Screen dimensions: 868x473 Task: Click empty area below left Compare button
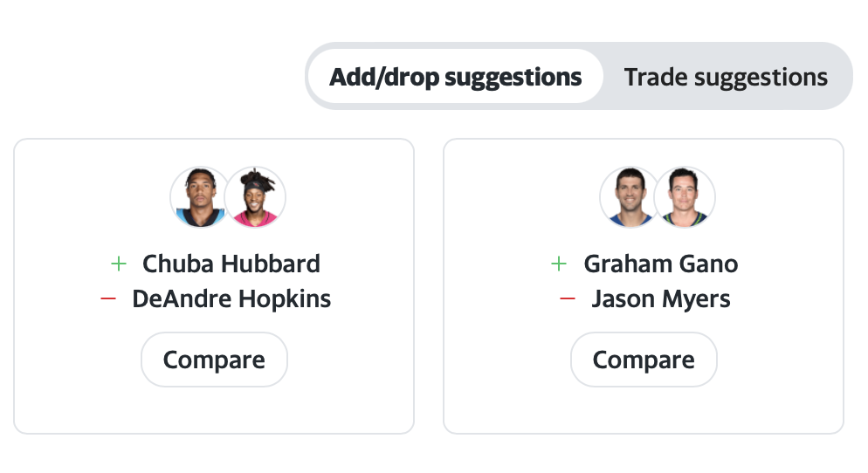tap(214, 410)
